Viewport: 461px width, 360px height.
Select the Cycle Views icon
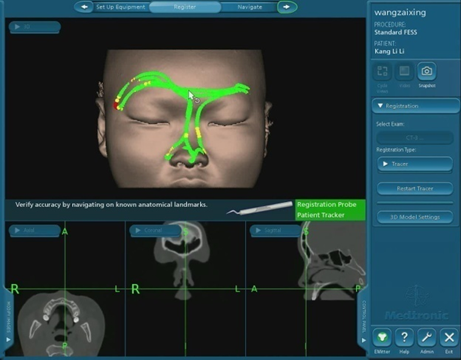point(382,71)
